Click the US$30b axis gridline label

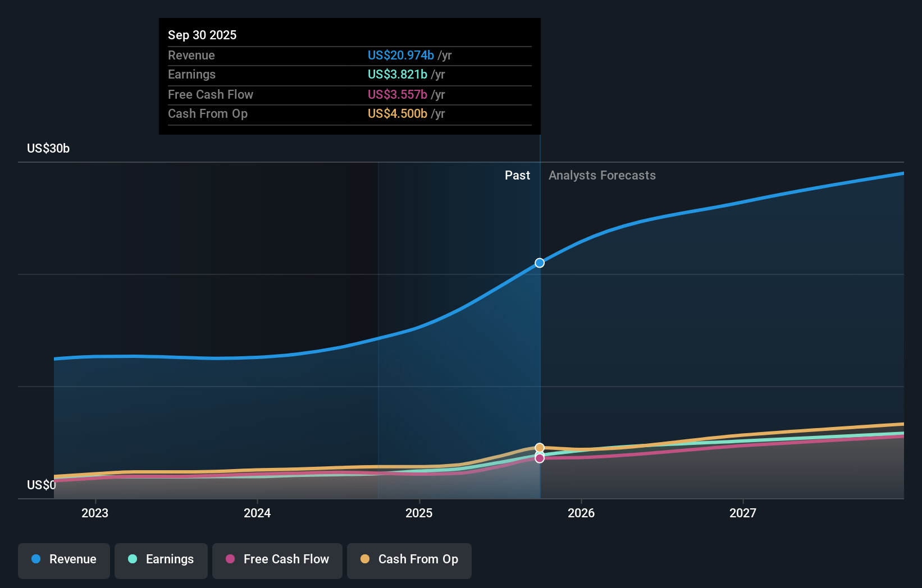pyautogui.click(x=48, y=148)
